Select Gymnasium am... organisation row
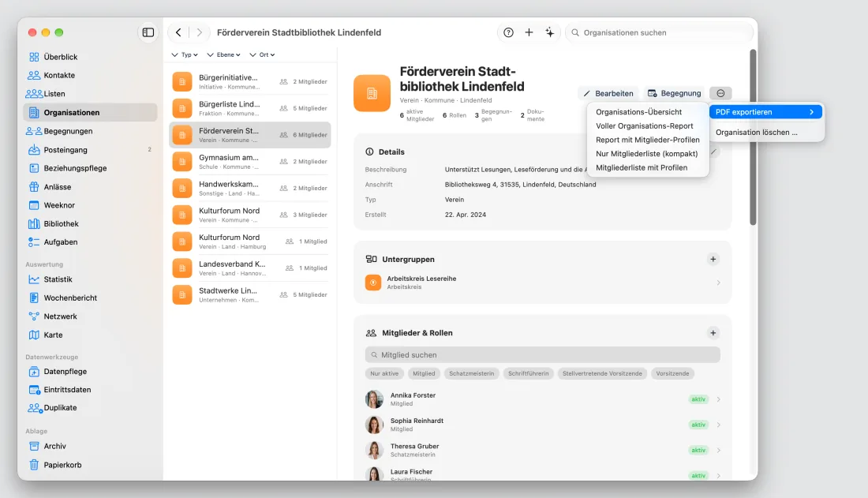The height and width of the screenshot is (498, 868). pyautogui.click(x=249, y=161)
